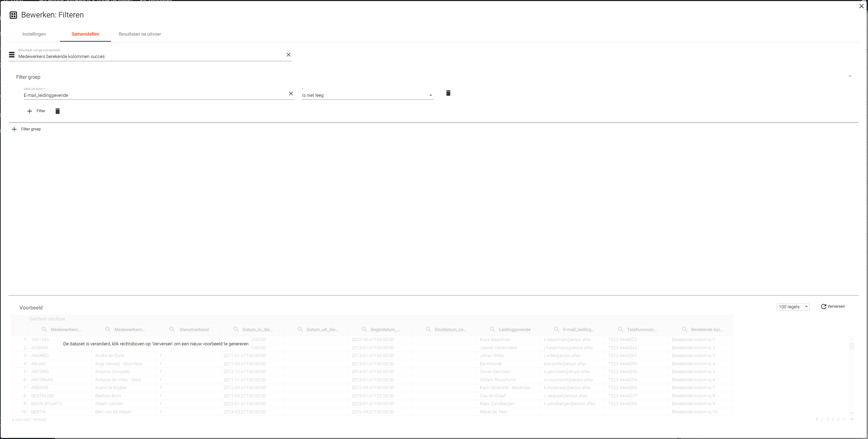Collapse the Filter groep panel chevron

(x=849, y=76)
